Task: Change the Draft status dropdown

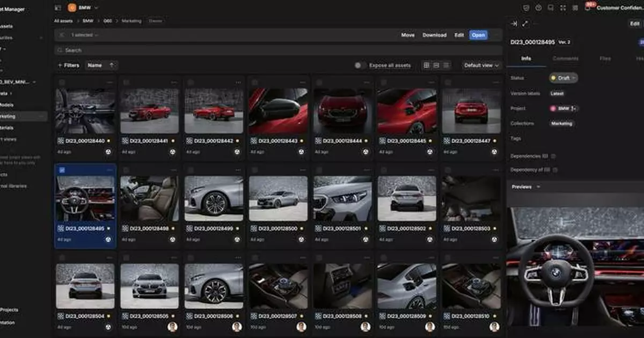Action: (562, 78)
